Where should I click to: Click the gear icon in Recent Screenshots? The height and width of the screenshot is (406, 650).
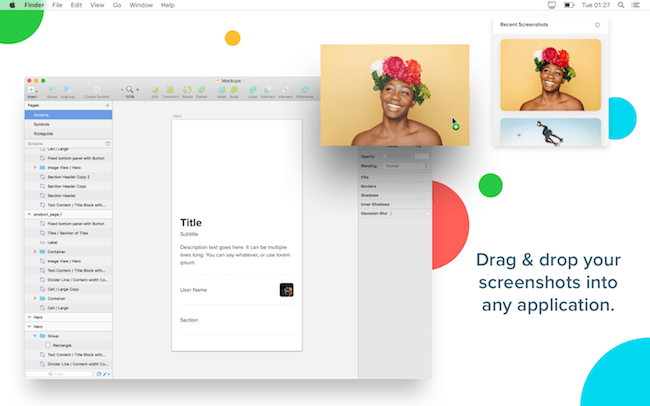(x=597, y=25)
